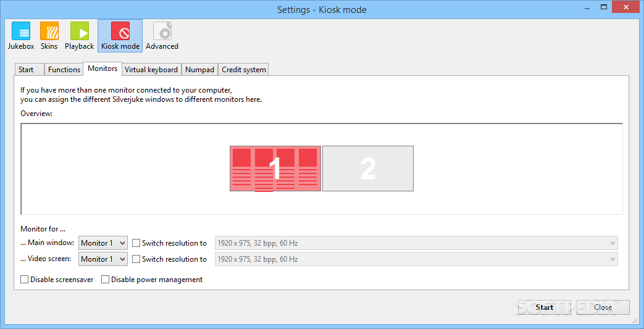
Task: Expand the Video screen monitor dropdown
Action: (x=103, y=259)
